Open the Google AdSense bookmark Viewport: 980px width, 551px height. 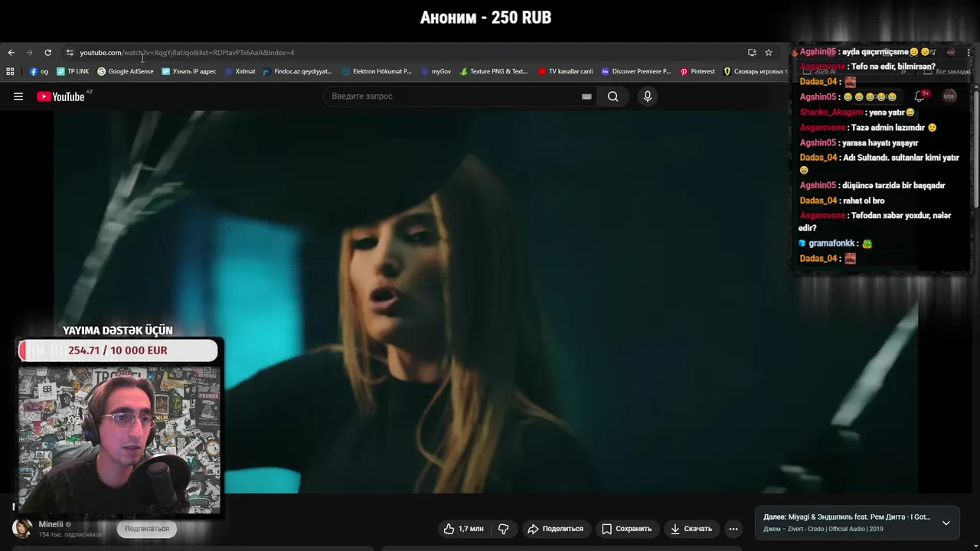point(126,71)
